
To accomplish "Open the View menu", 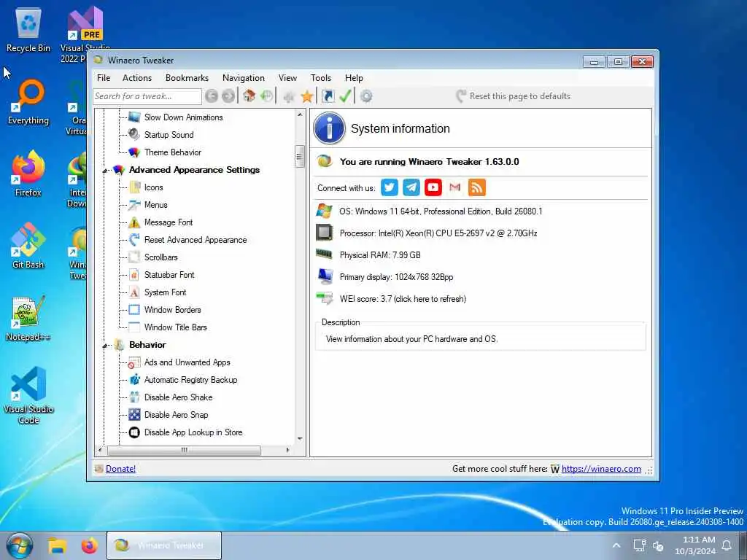I will click(287, 77).
